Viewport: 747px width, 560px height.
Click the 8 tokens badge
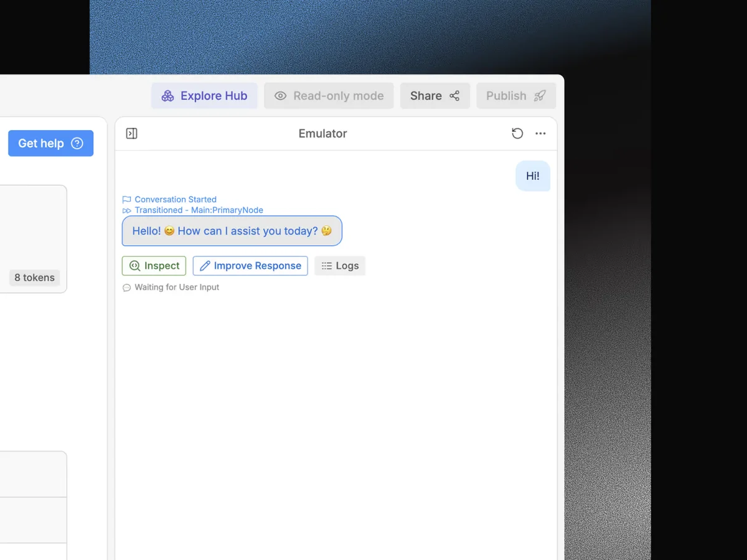click(34, 278)
